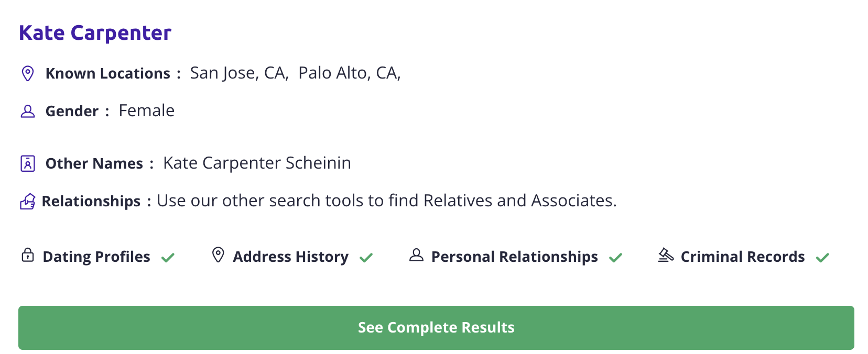Click the Gender person icon
This screenshot has height=354, width=868.
click(28, 111)
